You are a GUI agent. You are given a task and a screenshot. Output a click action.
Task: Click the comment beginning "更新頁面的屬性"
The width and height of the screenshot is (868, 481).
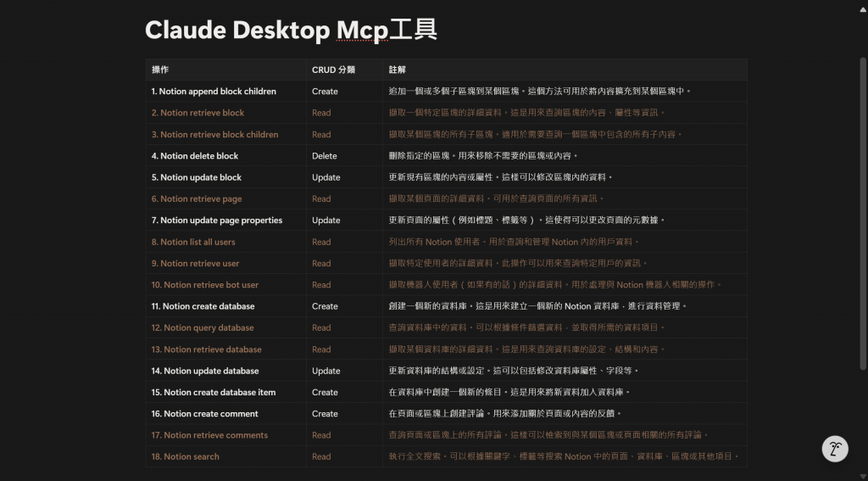(x=565, y=220)
